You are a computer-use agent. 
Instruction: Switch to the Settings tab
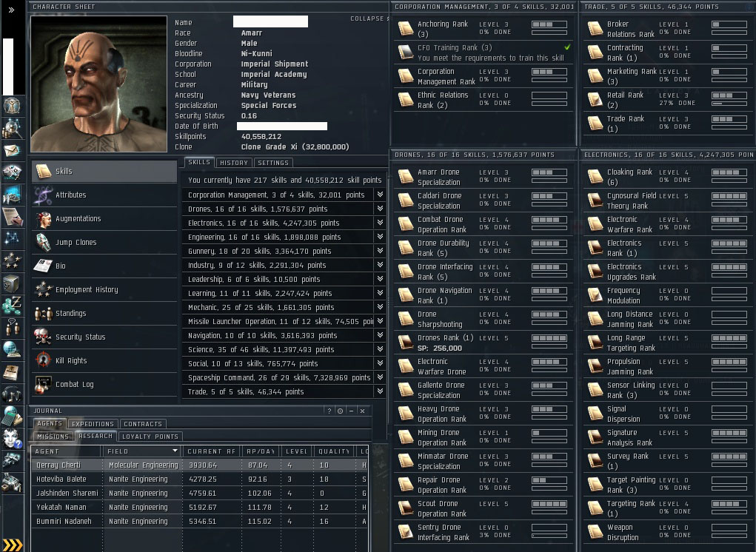pyautogui.click(x=273, y=163)
